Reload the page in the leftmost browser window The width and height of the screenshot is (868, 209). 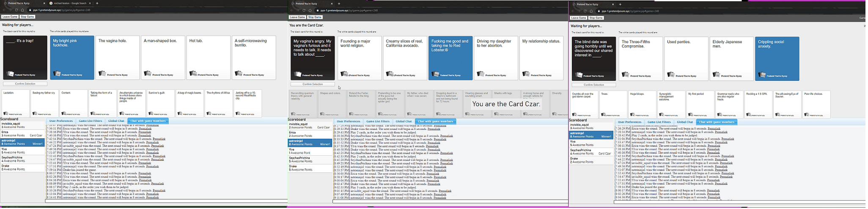[x=16, y=10]
